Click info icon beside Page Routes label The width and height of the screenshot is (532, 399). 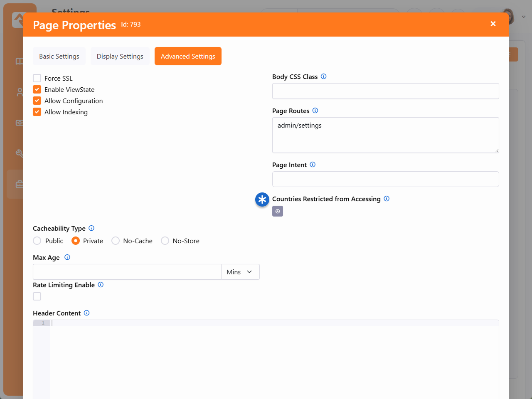click(x=315, y=111)
